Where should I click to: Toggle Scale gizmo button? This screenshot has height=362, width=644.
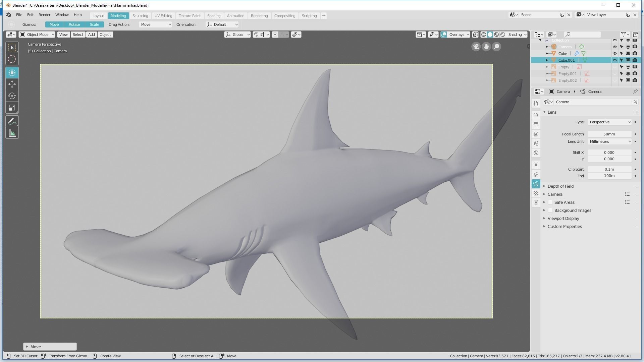[x=94, y=24]
